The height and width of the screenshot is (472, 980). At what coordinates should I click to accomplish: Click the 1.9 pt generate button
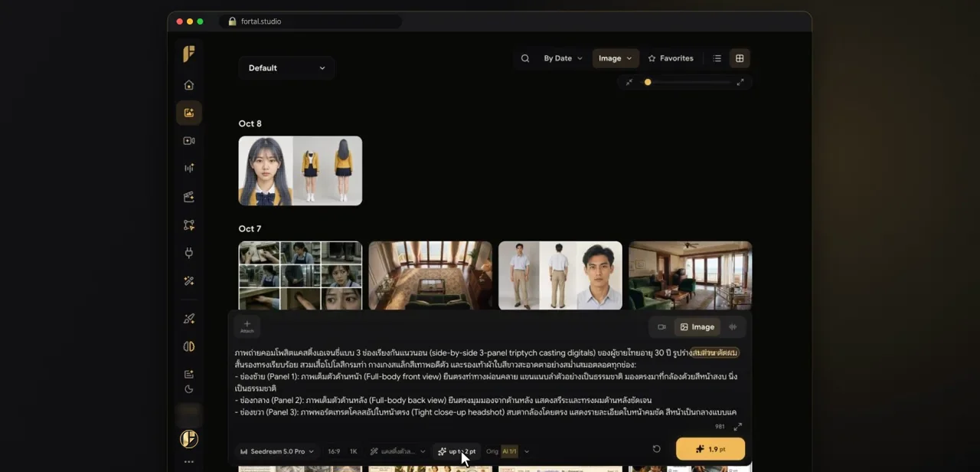pyautogui.click(x=710, y=449)
